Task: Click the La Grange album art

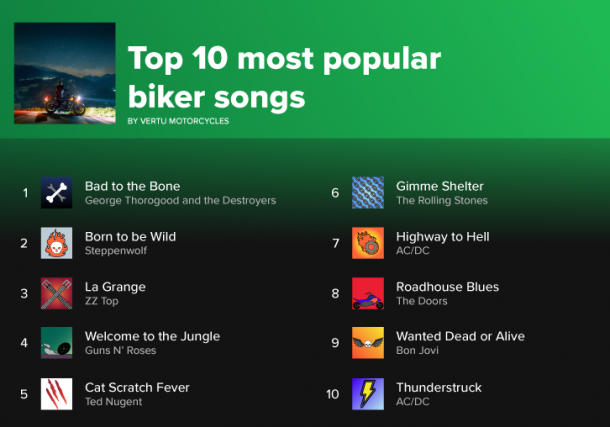Action: click(x=56, y=293)
